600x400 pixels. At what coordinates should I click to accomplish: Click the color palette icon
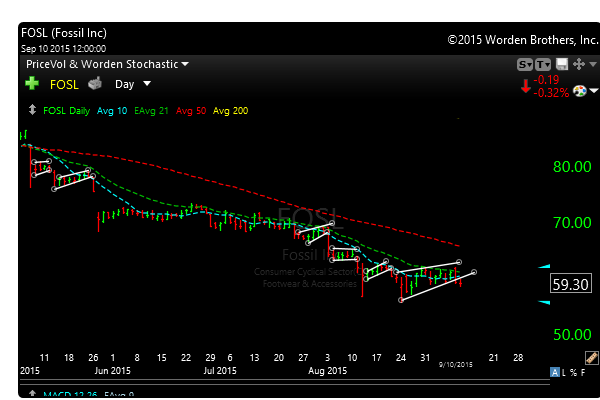pos(580,91)
